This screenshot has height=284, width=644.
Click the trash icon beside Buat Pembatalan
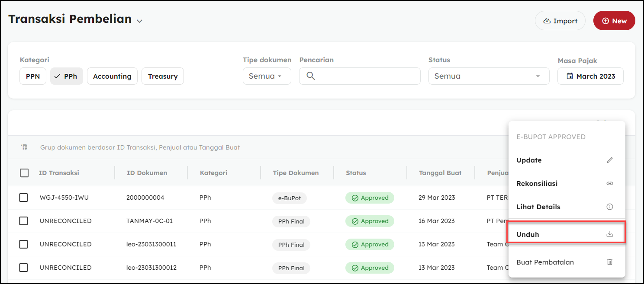coord(610,262)
